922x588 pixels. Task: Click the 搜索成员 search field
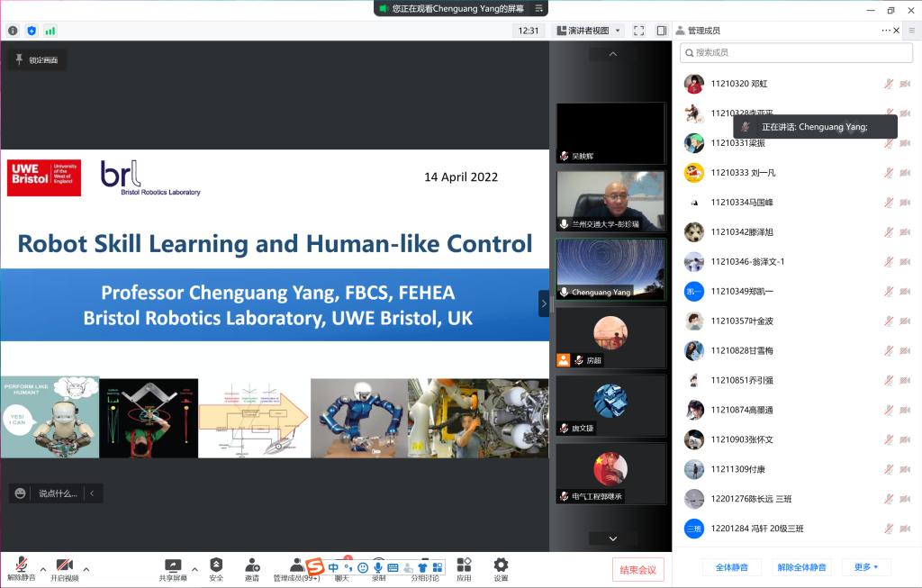(796, 53)
